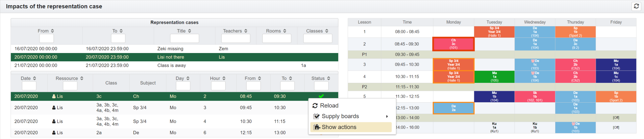
Task: Sort lessons by Hour column icon
Action: click(x=224, y=79)
